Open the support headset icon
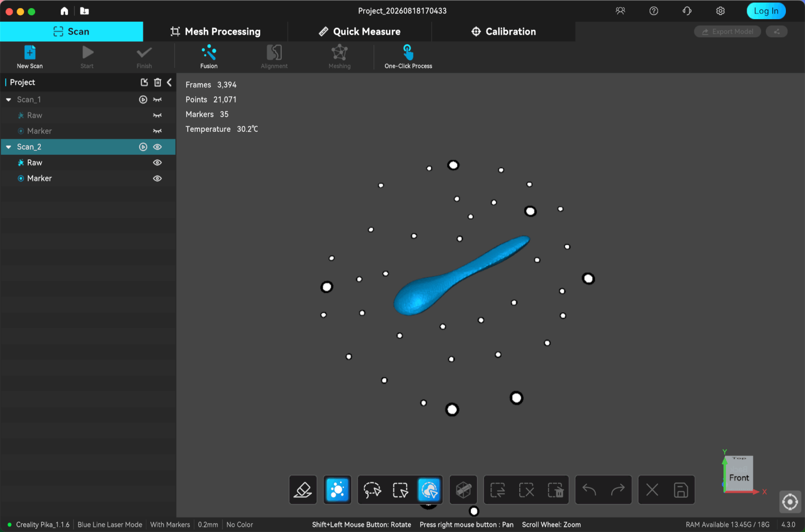Screen dimensions: 805x532 tap(687, 11)
